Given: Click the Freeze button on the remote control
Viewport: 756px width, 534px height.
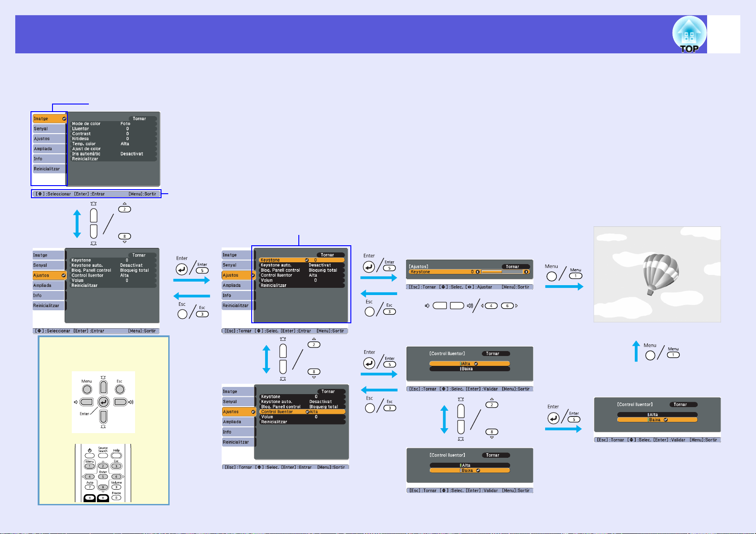Looking at the screenshot, I should coord(116,498).
